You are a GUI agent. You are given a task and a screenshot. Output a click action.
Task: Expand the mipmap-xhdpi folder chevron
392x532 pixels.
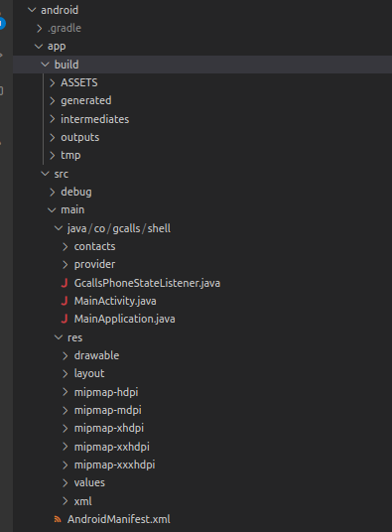click(65, 428)
